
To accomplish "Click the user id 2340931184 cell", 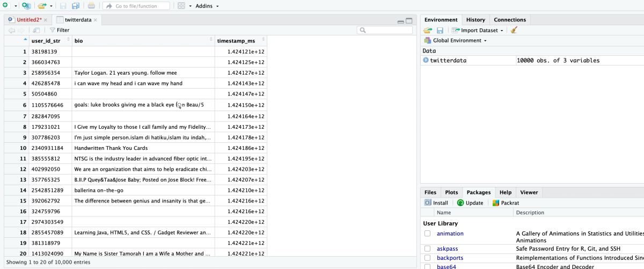I will coord(50,148).
